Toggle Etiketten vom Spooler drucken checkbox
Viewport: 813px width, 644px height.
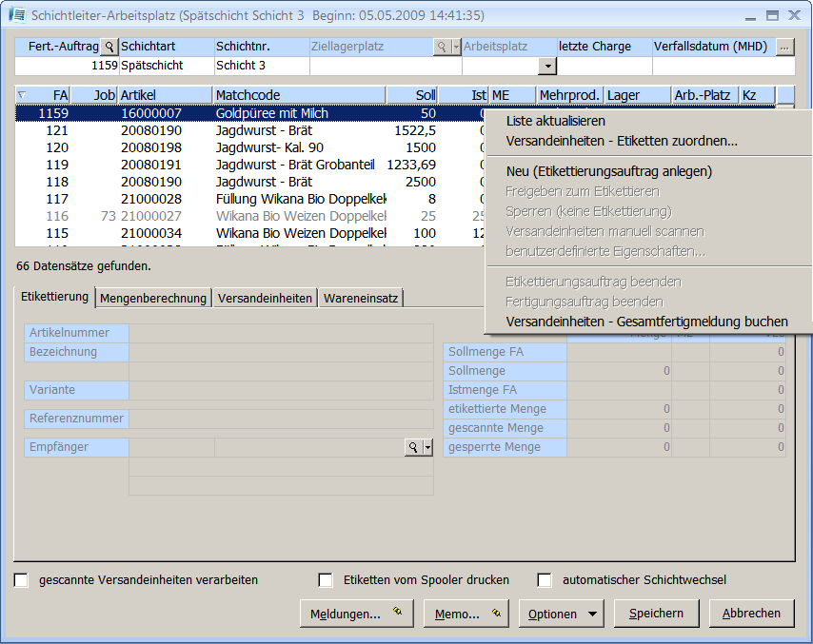(x=326, y=580)
